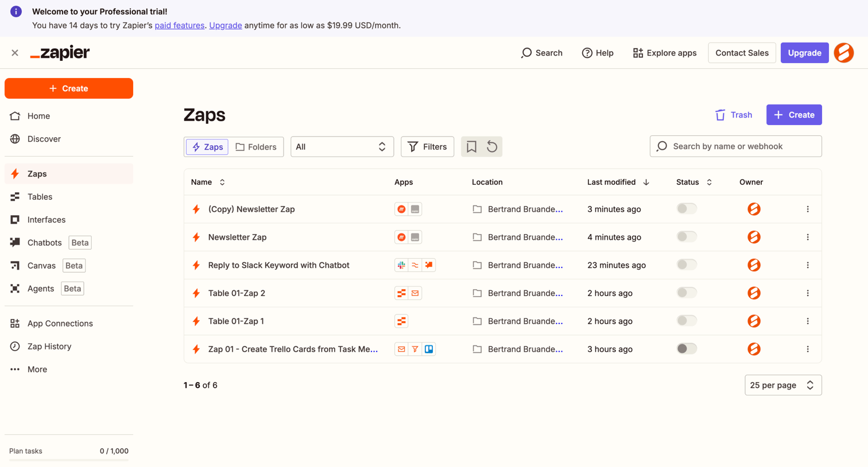
Task: Toggle Table 01-Zap 1 status switch
Action: (687, 321)
